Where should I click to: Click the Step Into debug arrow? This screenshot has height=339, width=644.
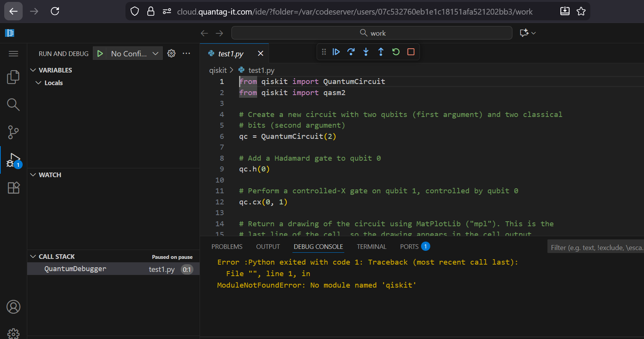(366, 52)
